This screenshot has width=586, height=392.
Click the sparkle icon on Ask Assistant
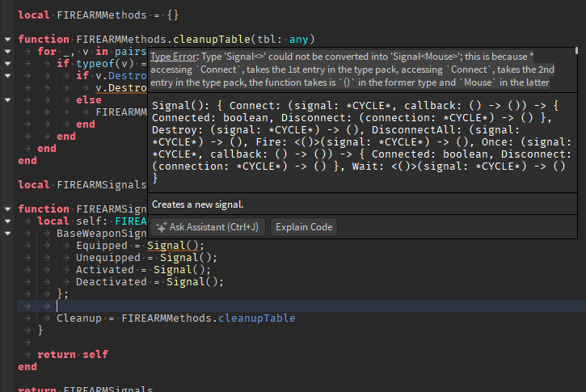(x=161, y=227)
